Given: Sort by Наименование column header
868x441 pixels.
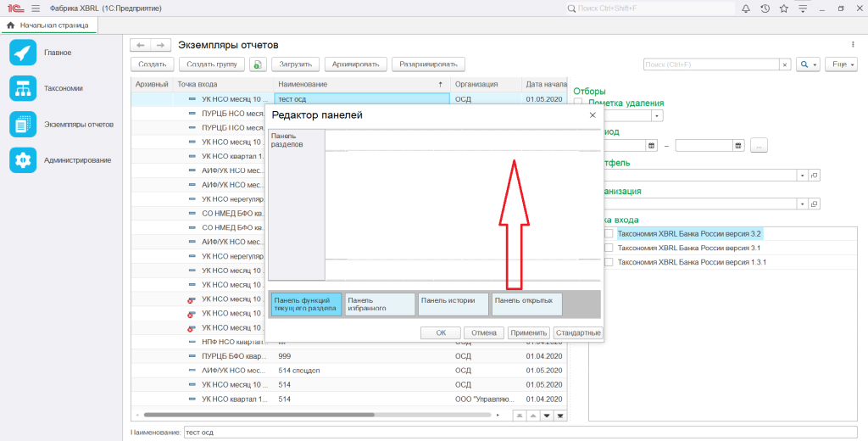Looking at the screenshot, I should (x=361, y=84).
